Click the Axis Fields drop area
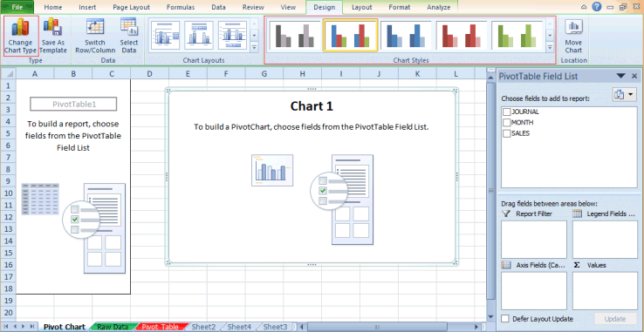 tap(534, 290)
